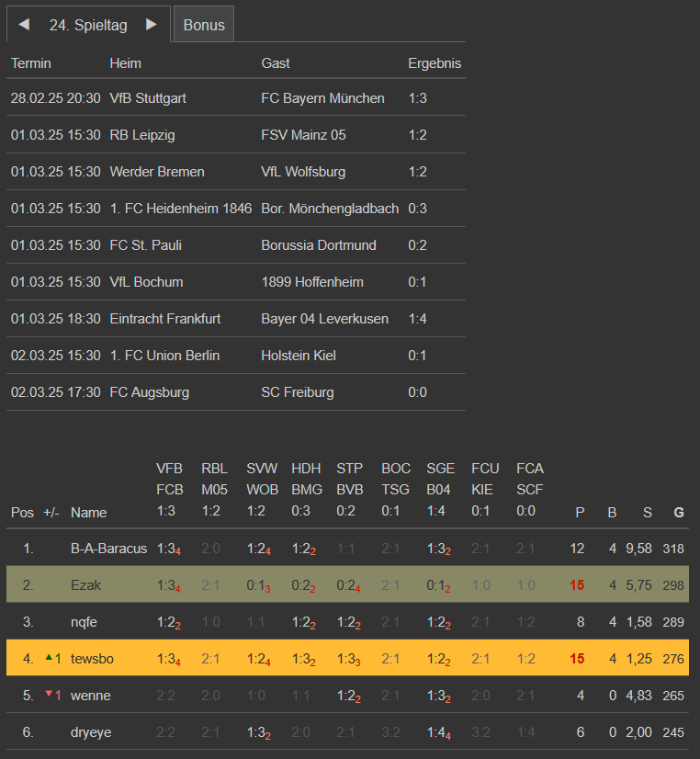The image size is (700, 759).
Task: Open the Bonus tab
Action: coord(204,25)
